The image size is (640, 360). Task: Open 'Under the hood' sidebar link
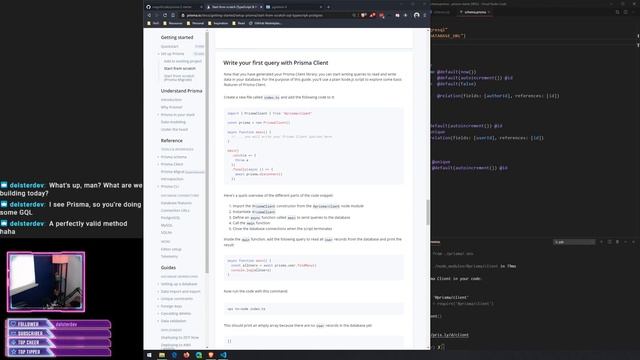(x=174, y=129)
